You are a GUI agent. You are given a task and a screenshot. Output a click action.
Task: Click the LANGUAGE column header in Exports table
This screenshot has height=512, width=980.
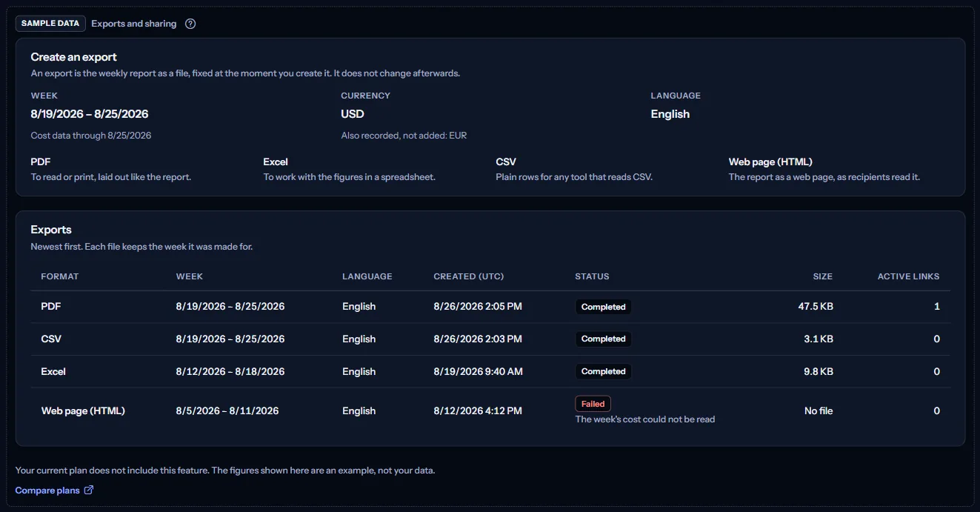(367, 276)
